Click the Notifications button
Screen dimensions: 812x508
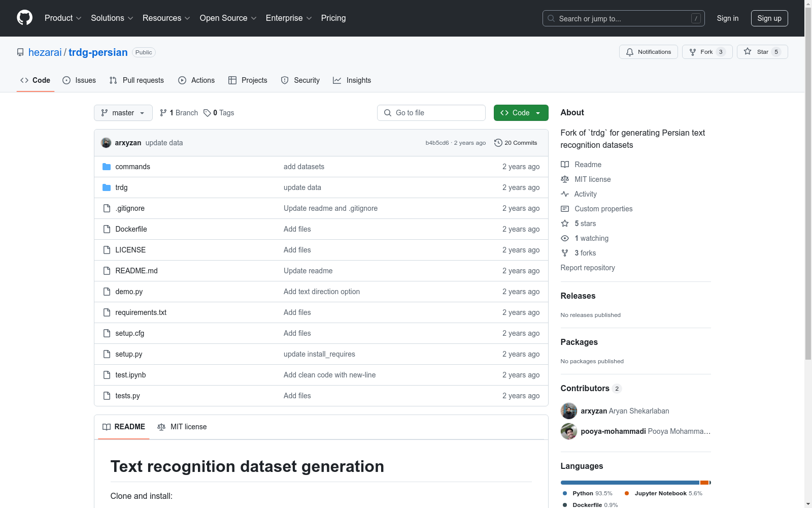tap(649, 52)
